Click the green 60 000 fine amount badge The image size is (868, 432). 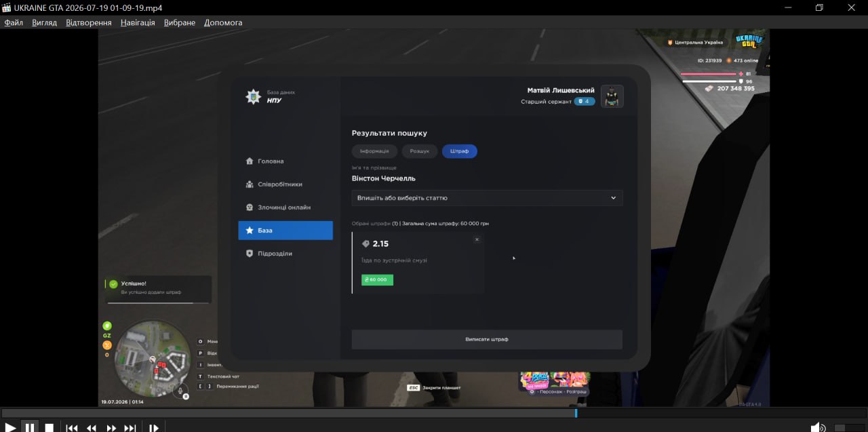pyautogui.click(x=377, y=279)
